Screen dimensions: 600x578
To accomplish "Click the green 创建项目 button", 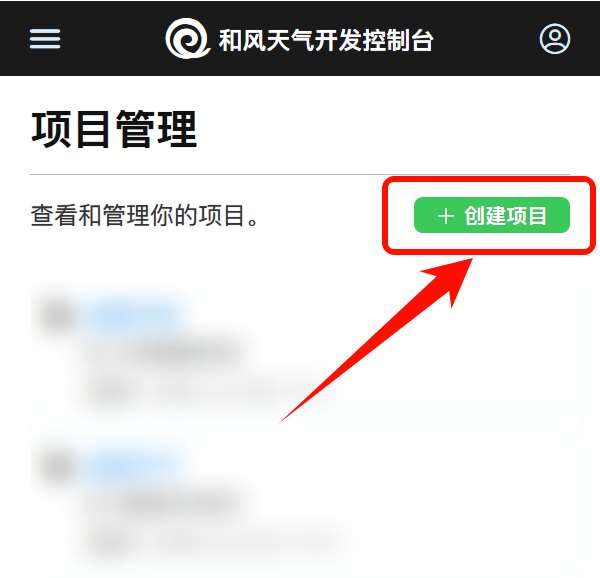I will pyautogui.click(x=492, y=215).
